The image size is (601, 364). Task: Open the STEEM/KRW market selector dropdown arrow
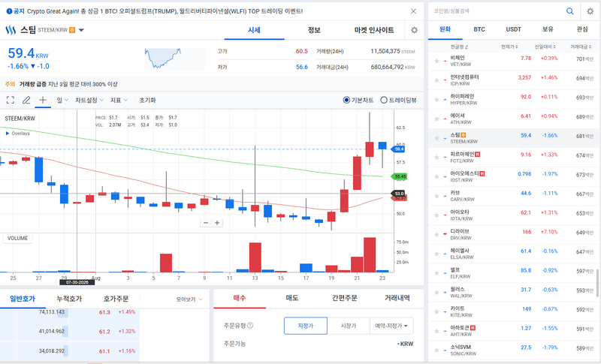tap(81, 30)
